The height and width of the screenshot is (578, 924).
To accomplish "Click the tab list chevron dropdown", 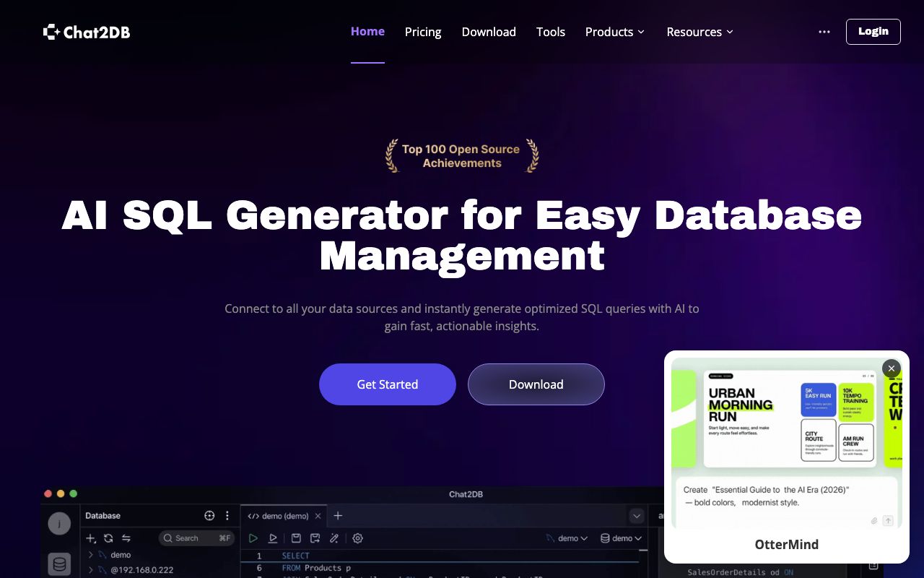I will pyautogui.click(x=637, y=516).
